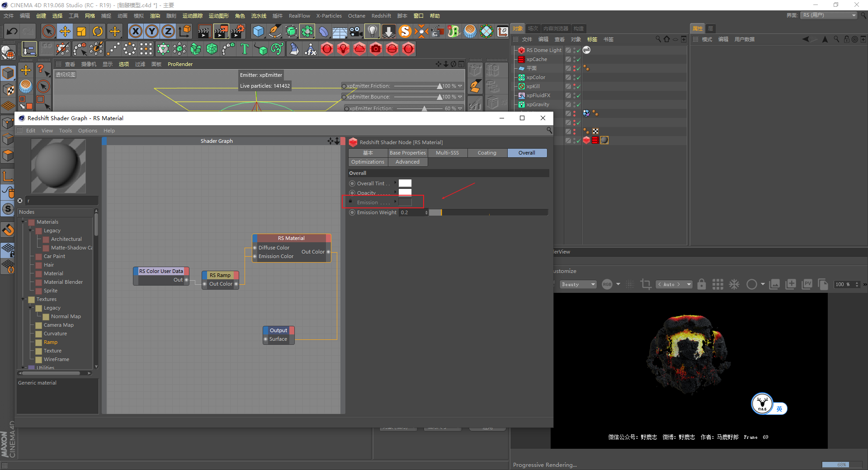
Task: Click the RS Material node header
Action: 292,238
